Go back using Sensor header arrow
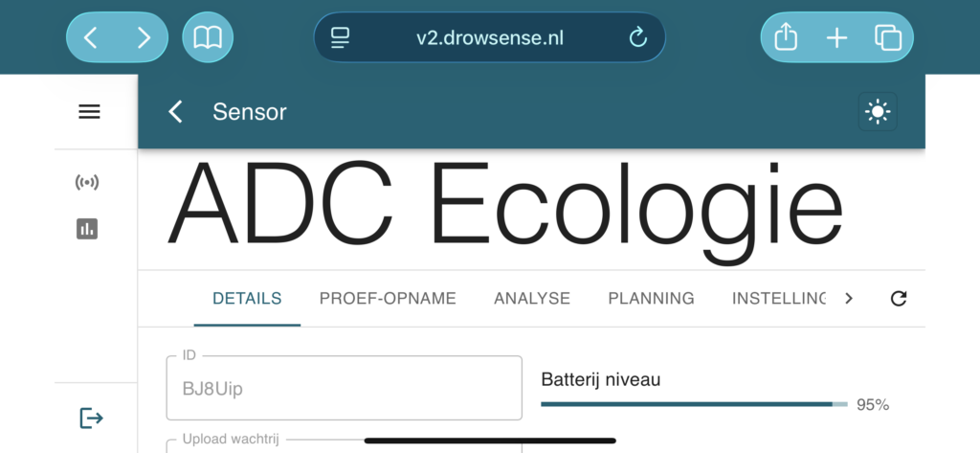980x453 pixels. [176, 112]
